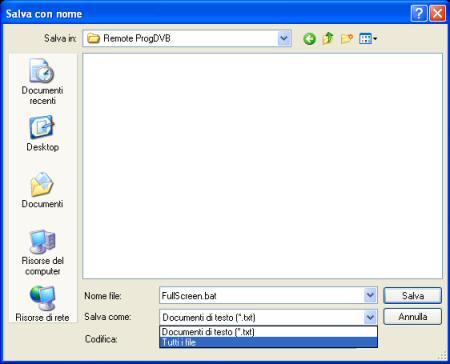Open Risorse del computer shortcut

[42, 252]
